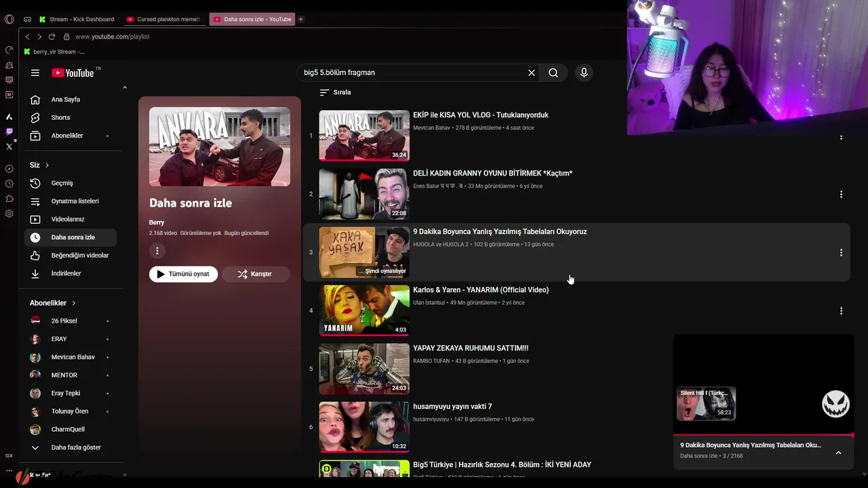Viewport: 868px width, 488px height.
Task: Open İndirilenler in sidebar
Action: 70,273
